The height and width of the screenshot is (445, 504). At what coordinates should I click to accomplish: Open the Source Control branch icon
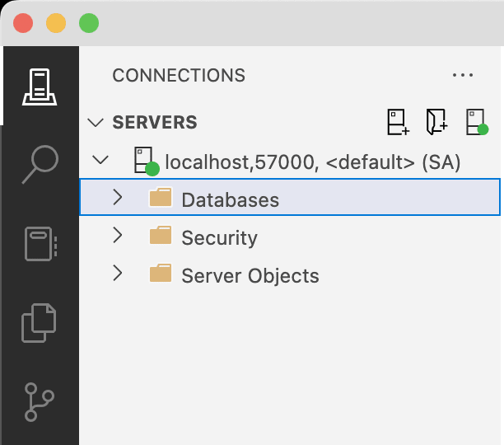pyautogui.click(x=40, y=402)
